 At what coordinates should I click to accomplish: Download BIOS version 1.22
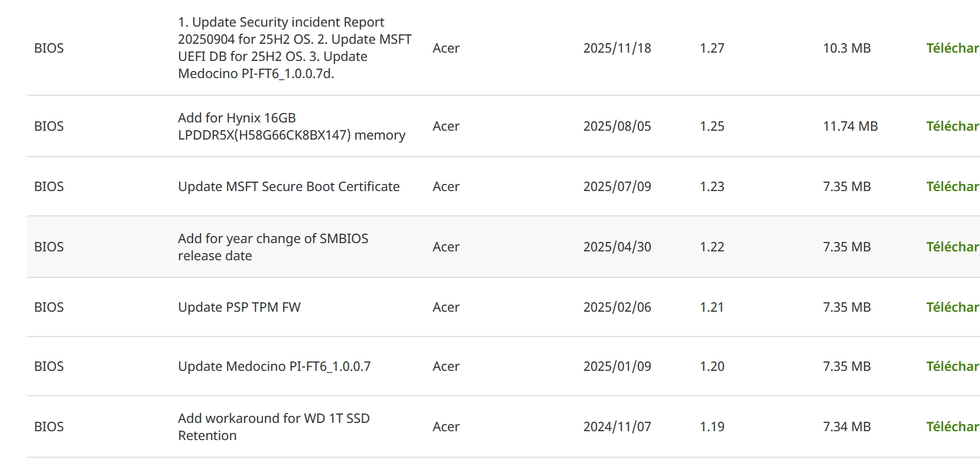[953, 247]
